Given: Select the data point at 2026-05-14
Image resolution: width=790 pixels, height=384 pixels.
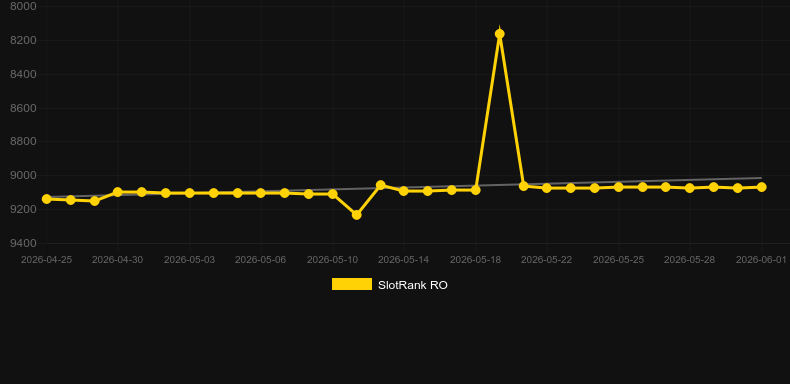Looking at the screenshot, I should pyautogui.click(x=404, y=191).
